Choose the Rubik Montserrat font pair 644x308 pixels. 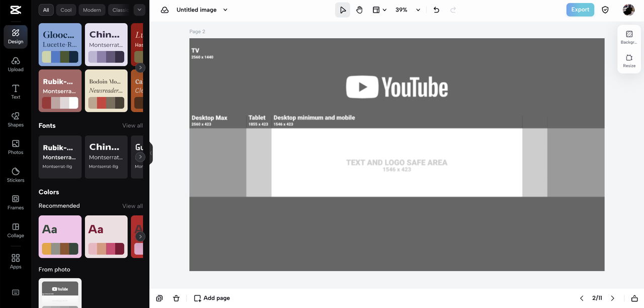pyautogui.click(x=60, y=157)
